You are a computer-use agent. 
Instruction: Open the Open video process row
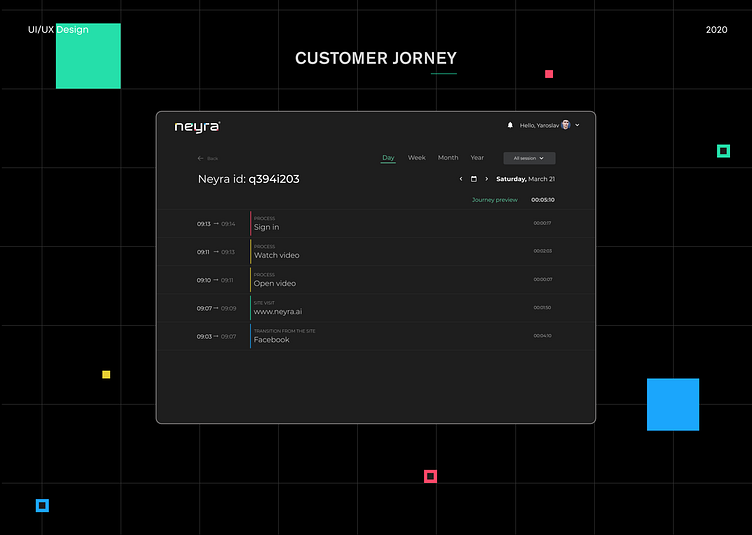(376, 280)
